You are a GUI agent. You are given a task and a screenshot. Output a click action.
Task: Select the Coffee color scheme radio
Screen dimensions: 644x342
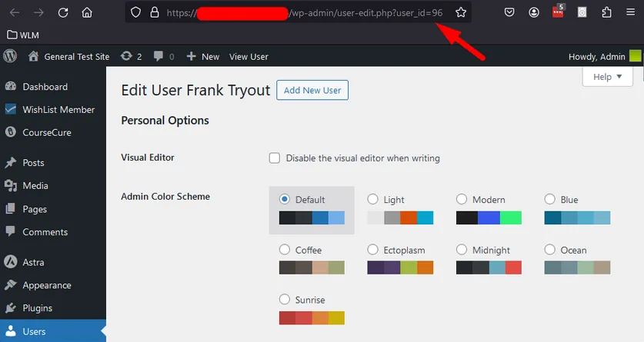tap(284, 250)
